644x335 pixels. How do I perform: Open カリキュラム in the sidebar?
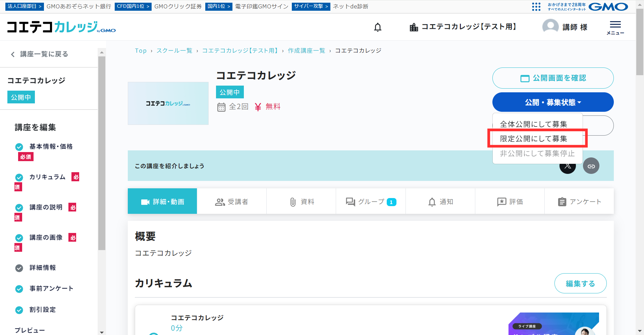[x=47, y=177]
